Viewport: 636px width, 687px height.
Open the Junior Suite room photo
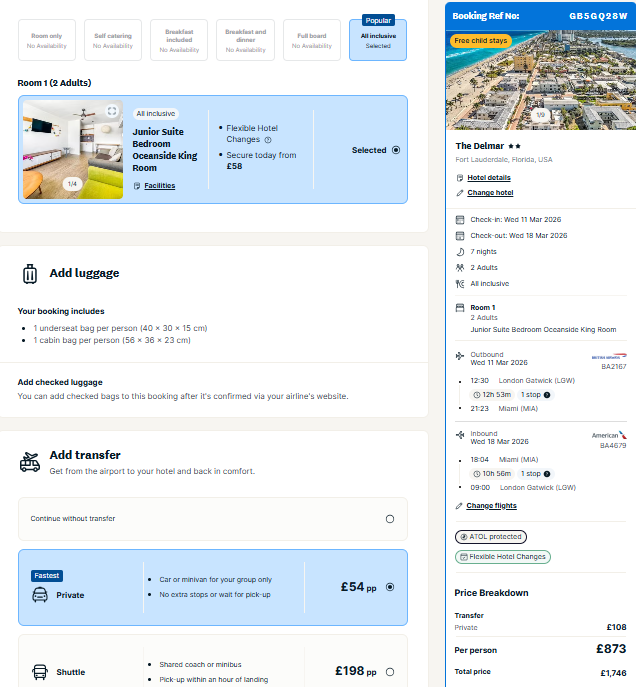73,149
